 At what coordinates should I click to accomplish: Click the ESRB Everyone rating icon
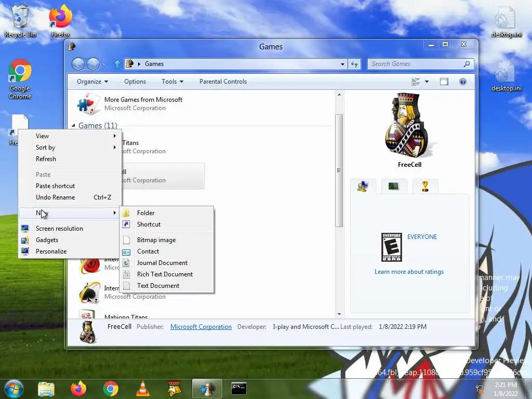pyautogui.click(x=392, y=247)
